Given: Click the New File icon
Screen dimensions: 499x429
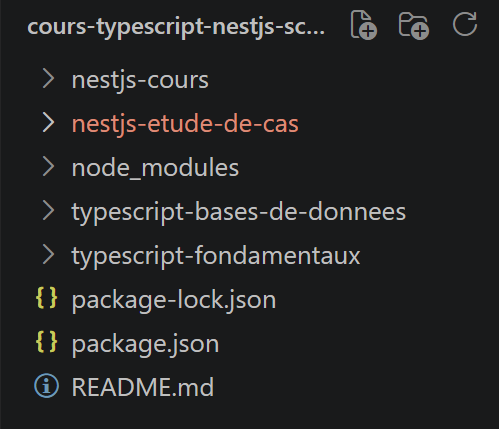Looking at the screenshot, I should (x=364, y=25).
